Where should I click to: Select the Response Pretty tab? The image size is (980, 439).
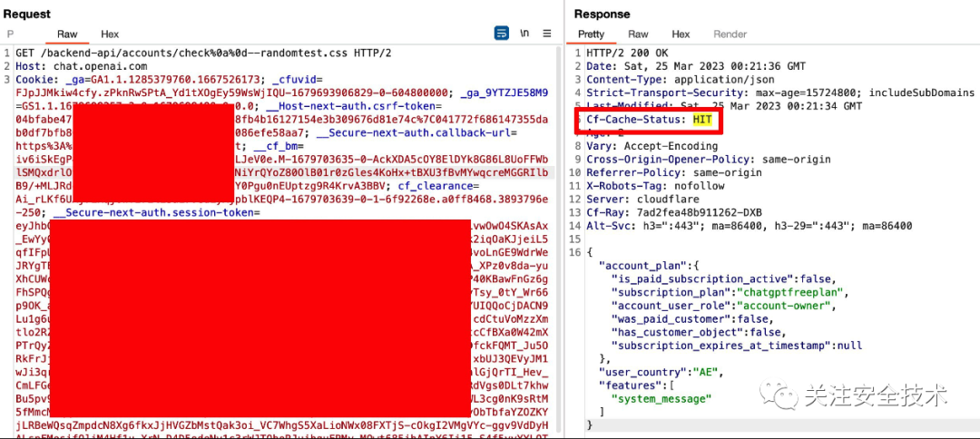pos(591,34)
